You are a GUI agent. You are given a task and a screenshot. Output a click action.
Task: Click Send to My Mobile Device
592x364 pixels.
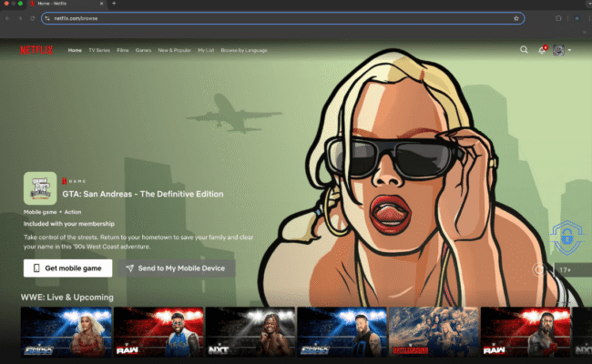click(176, 268)
